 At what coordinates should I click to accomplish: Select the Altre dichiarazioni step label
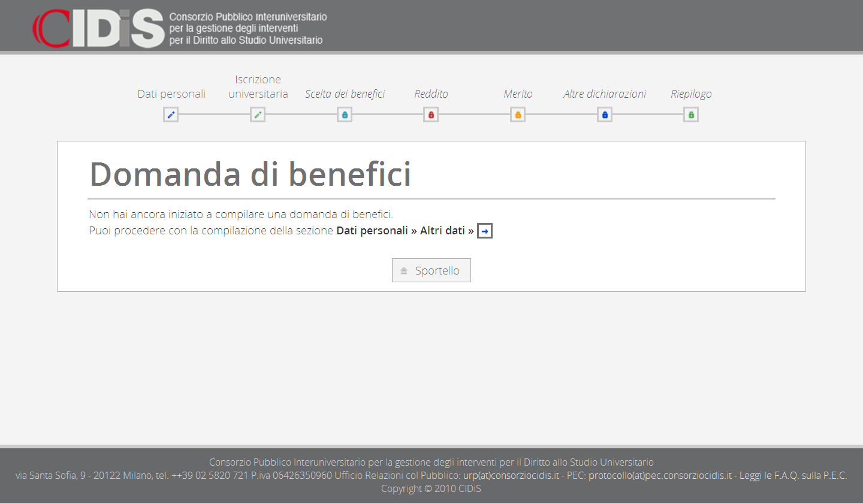(605, 94)
